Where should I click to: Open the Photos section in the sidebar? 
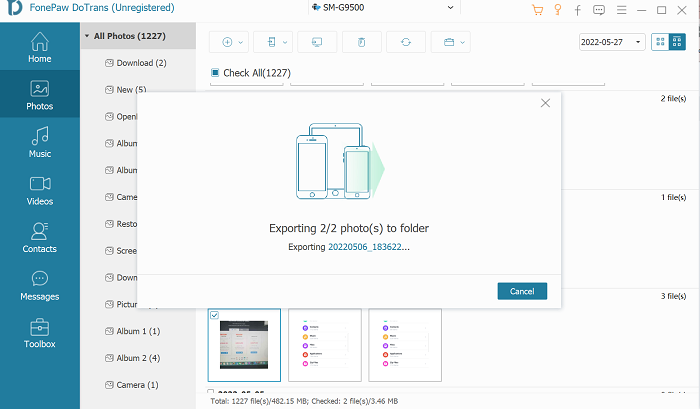[40, 95]
